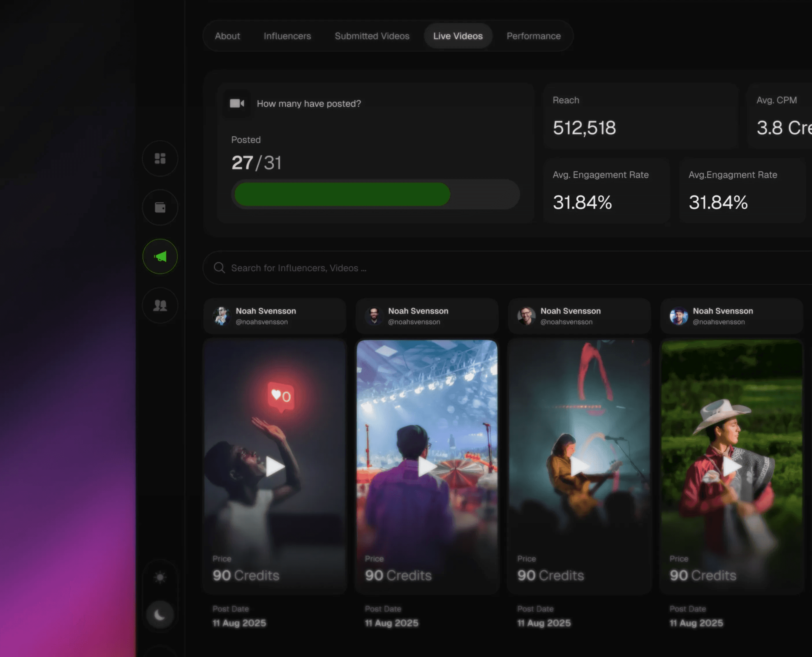Play the carnival stage video

pyautogui.click(x=427, y=466)
